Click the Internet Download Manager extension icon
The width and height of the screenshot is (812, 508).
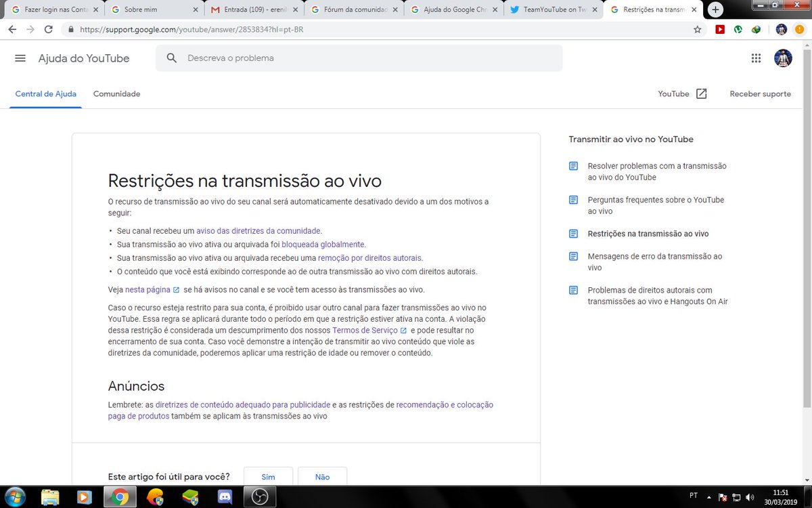click(757, 30)
